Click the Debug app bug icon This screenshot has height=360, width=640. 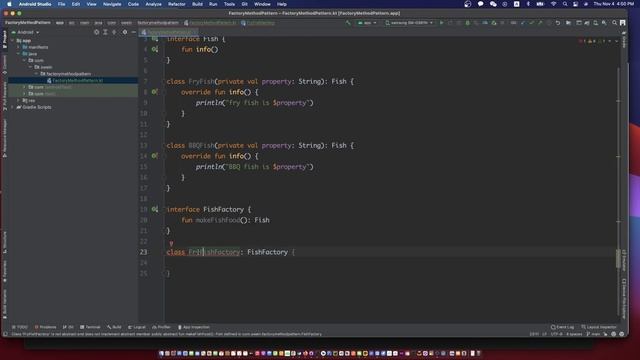(x=467, y=23)
